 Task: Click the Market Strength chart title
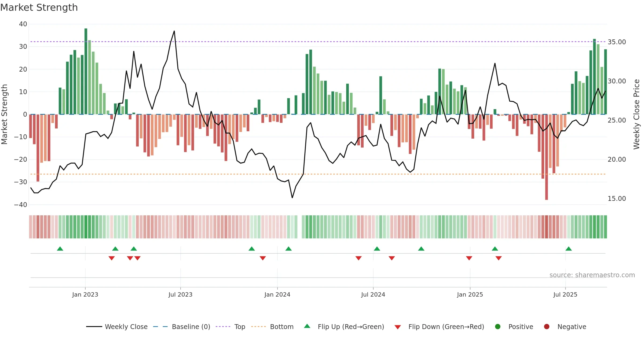(39, 8)
